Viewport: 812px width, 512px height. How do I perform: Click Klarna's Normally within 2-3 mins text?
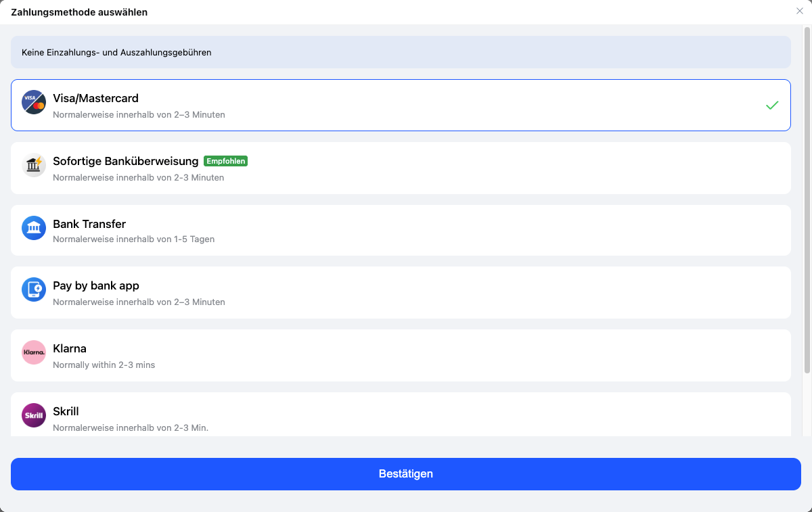tap(104, 365)
